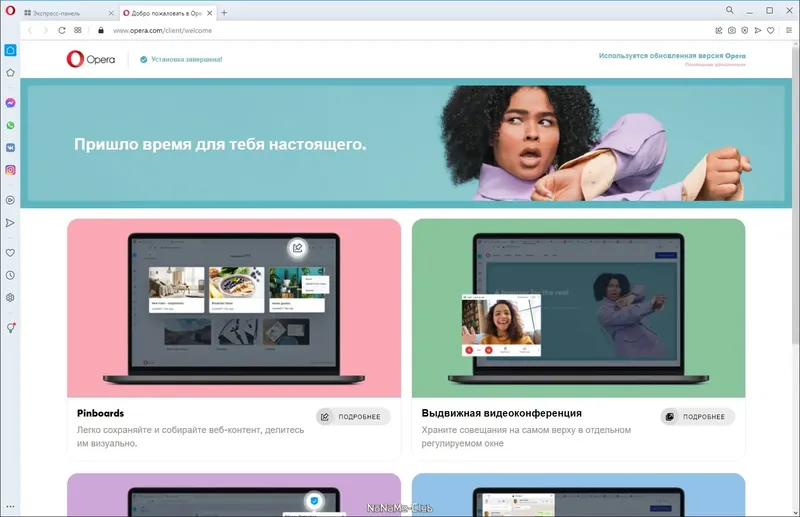Go back to the previous page

[x=30, y=31]
